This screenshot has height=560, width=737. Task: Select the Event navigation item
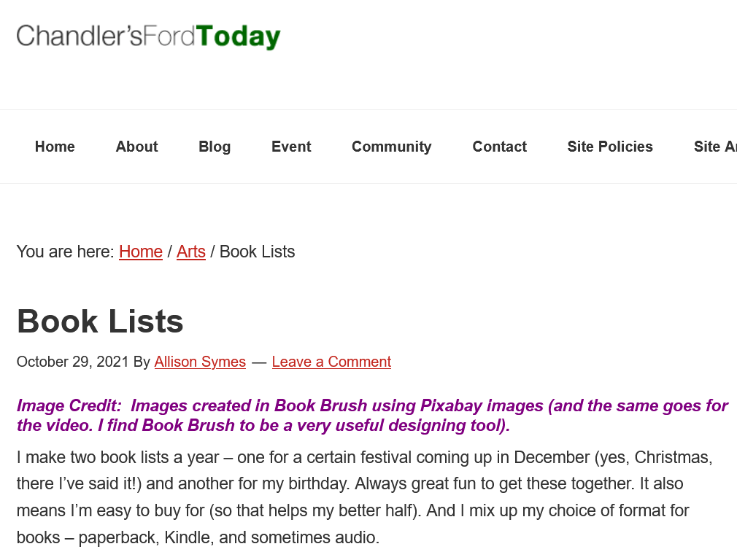coord(291,147)
